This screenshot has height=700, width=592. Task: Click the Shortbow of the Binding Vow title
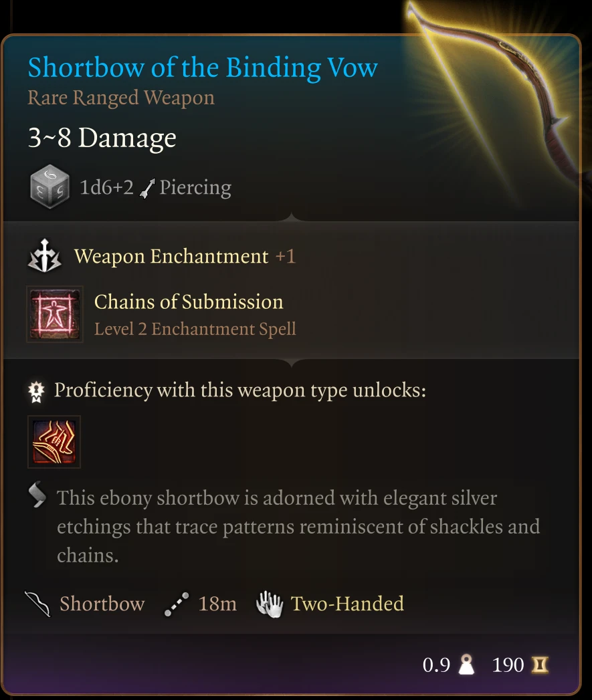(203, 68)
